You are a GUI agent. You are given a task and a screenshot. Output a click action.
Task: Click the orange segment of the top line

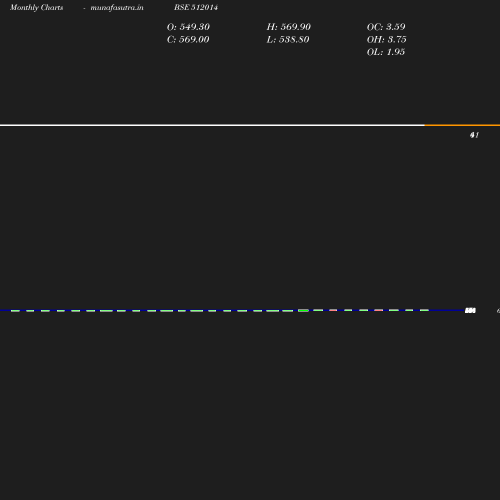[462, 125]
